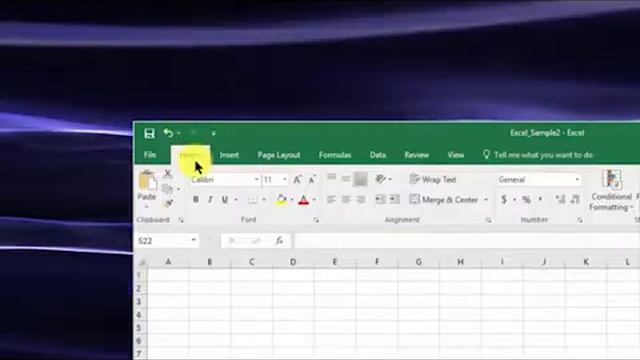Open Font group dialog launcher
Viewport: 640px width, 360px height.
click(x=316, y=220)
